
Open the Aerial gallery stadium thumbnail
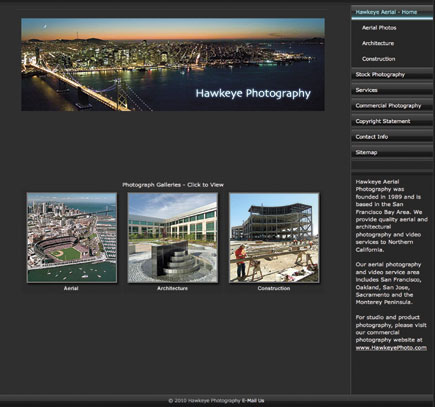click(72, 238)
